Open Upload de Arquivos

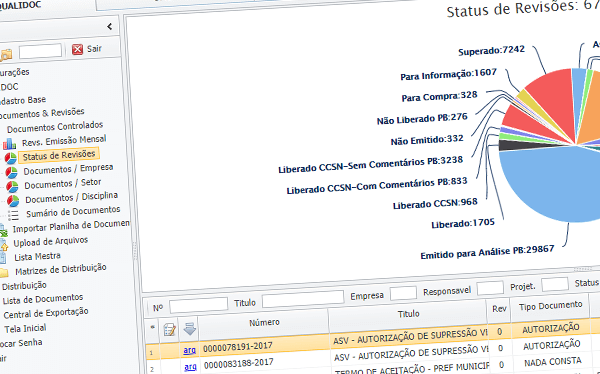pyautogui.click(x=51, y=242)
